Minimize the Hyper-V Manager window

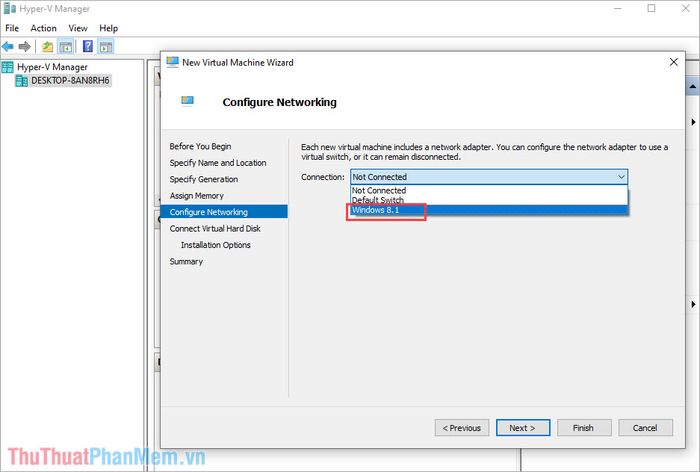[x=618, y=8]
